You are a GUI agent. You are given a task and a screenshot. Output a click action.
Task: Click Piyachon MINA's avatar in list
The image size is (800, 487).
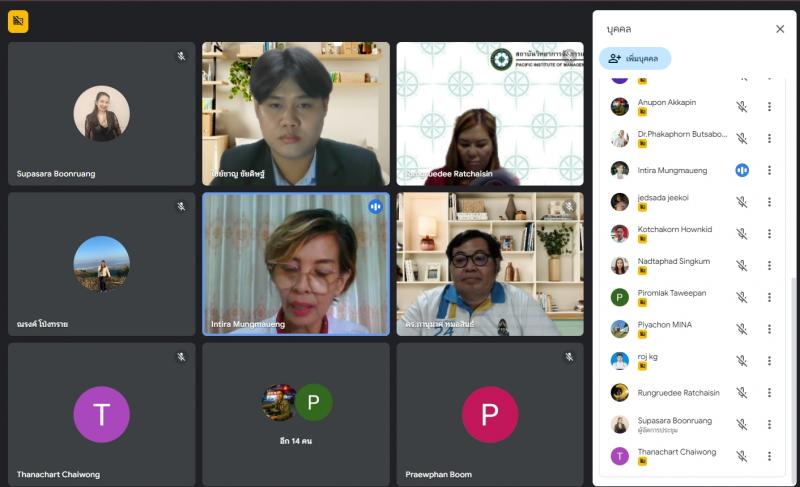pos(619,329)
